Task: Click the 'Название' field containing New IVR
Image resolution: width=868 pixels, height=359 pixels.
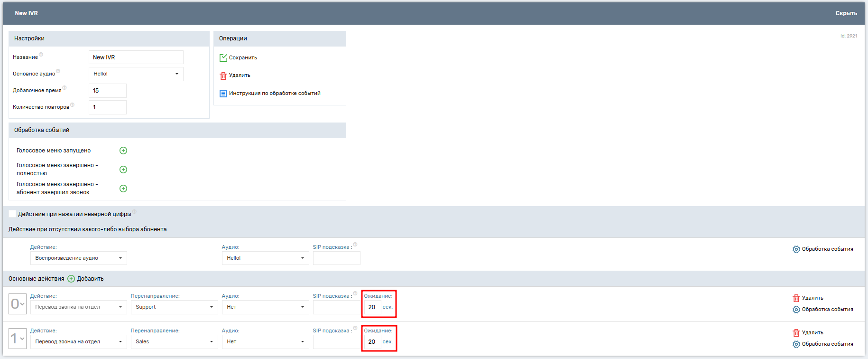Action: (x=136, y=57)
